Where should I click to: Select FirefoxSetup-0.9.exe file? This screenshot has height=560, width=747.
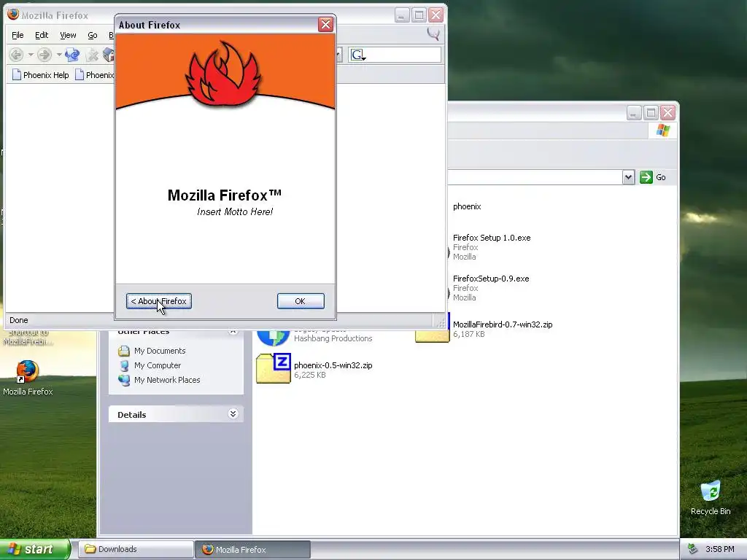[x=491, y=279]
